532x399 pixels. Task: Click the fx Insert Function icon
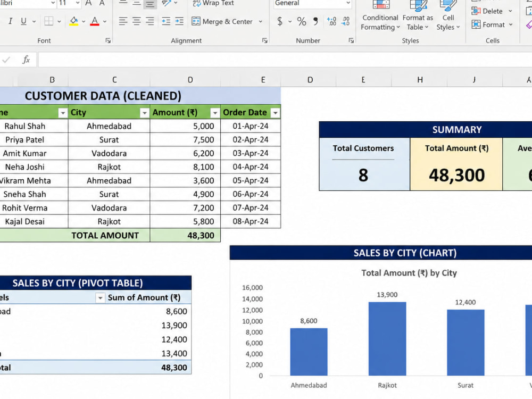26,60
